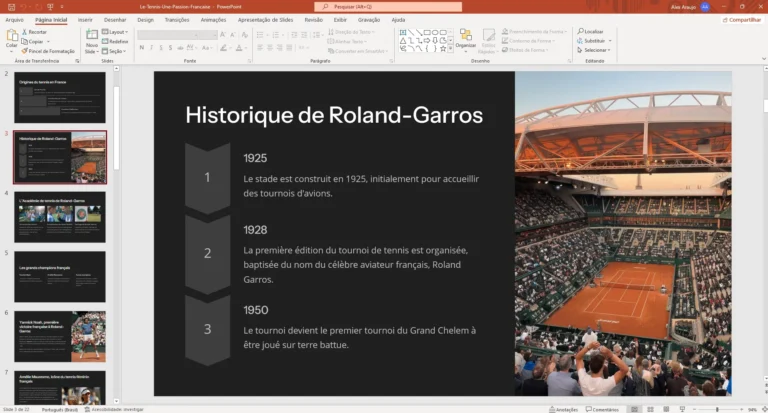The image size is (768, 413).
Task: Open Comentários from the status bar
Action: [x=602, y=410]
